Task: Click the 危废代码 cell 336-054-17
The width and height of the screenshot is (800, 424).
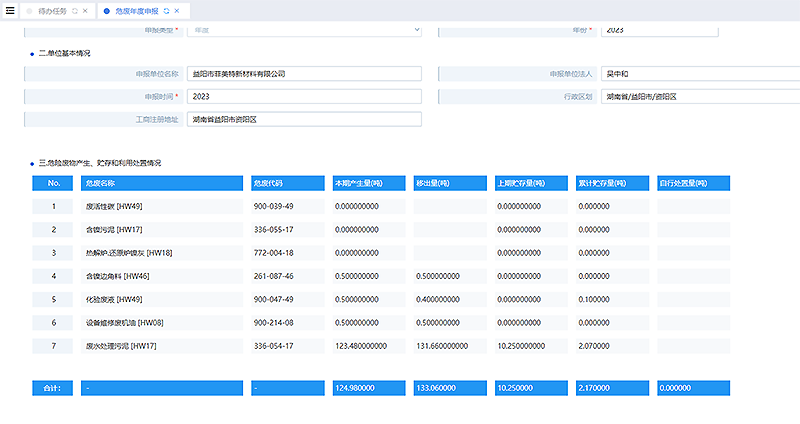Action: (x=287, y=344)
